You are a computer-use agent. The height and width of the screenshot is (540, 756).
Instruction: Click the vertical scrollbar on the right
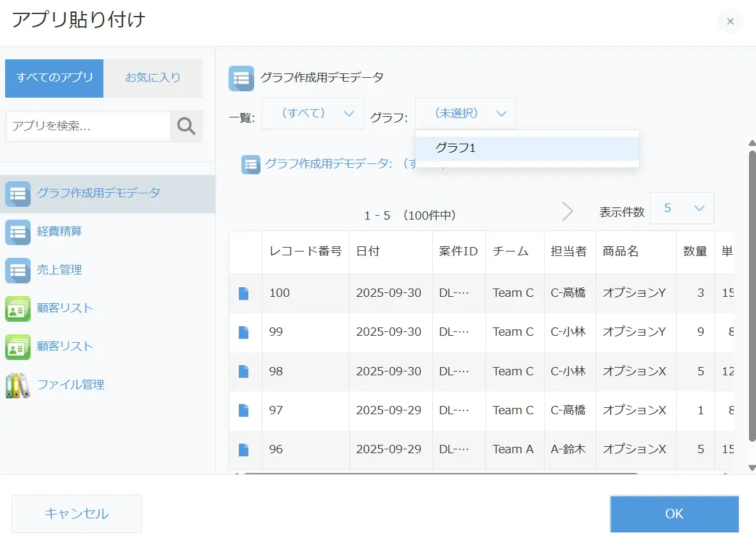[752, 294]
